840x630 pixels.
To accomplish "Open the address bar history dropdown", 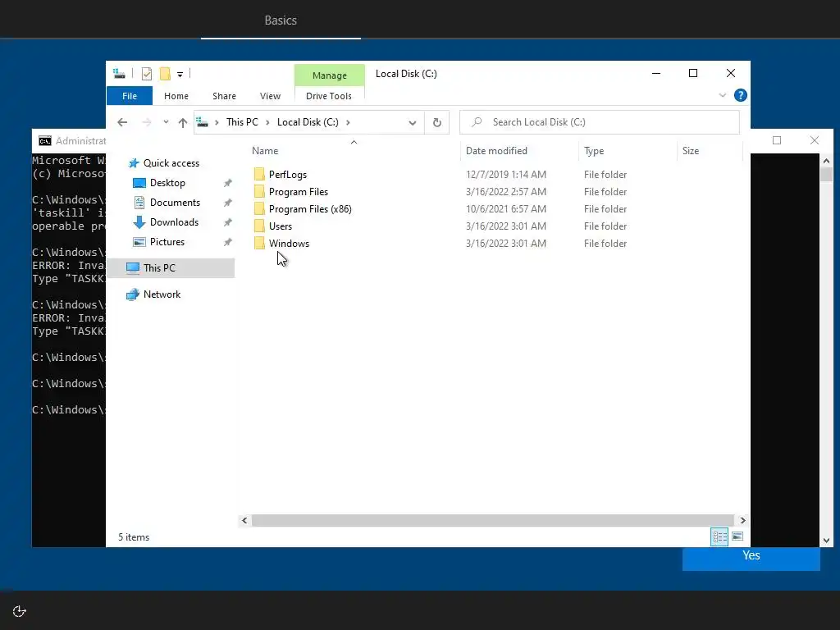I will [x=413, y=123].
